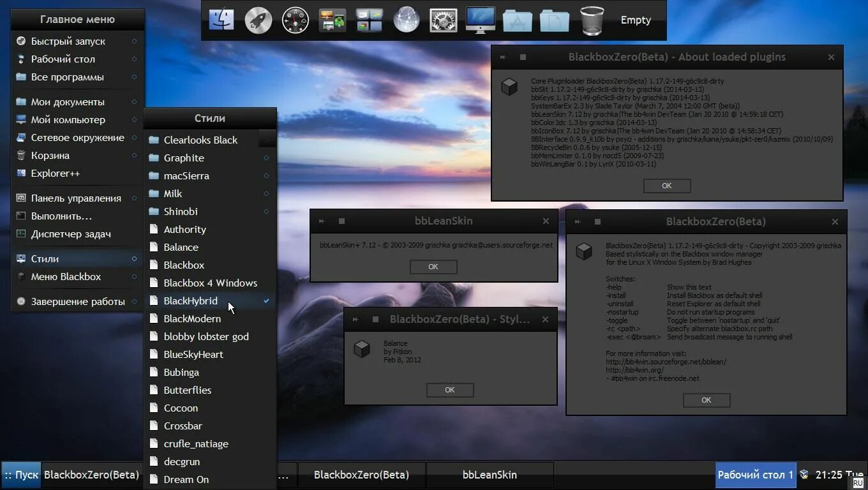Select the Crossbar style entry
This screenshot has width=868, height=490.
[210, 426]
